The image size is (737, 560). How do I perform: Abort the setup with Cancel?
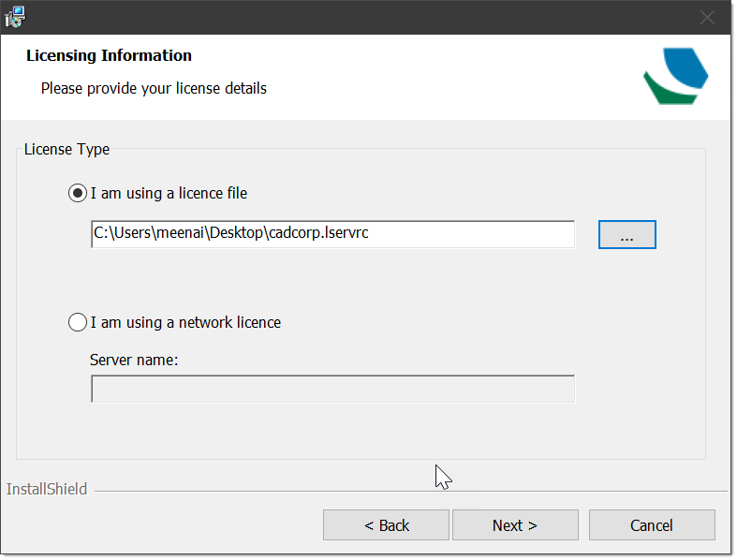click(652, 525)
